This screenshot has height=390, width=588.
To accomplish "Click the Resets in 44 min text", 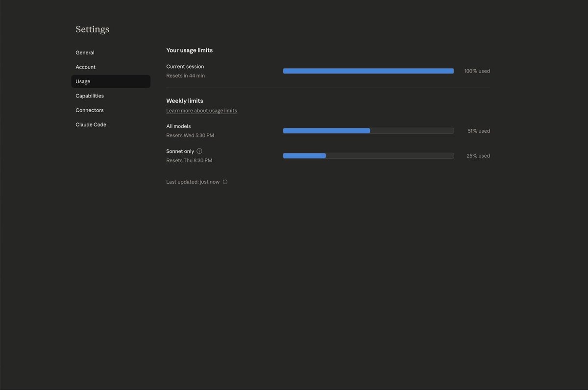I will (186, 76).
